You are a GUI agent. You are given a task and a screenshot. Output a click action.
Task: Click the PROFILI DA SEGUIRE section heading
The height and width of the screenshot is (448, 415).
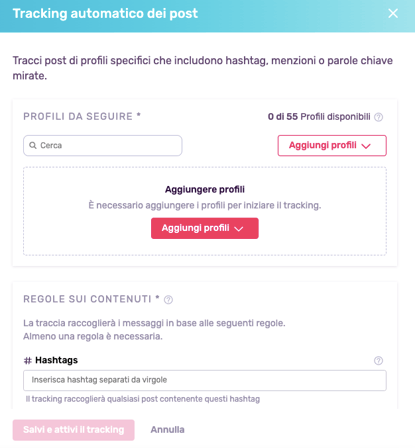point(82,116)
